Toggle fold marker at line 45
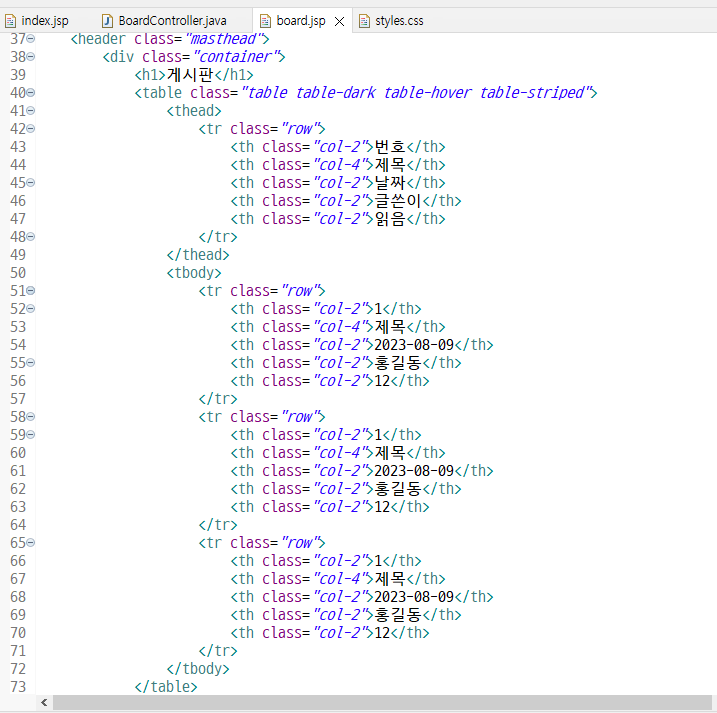This screenshot has height=713, width=717. 31,182
